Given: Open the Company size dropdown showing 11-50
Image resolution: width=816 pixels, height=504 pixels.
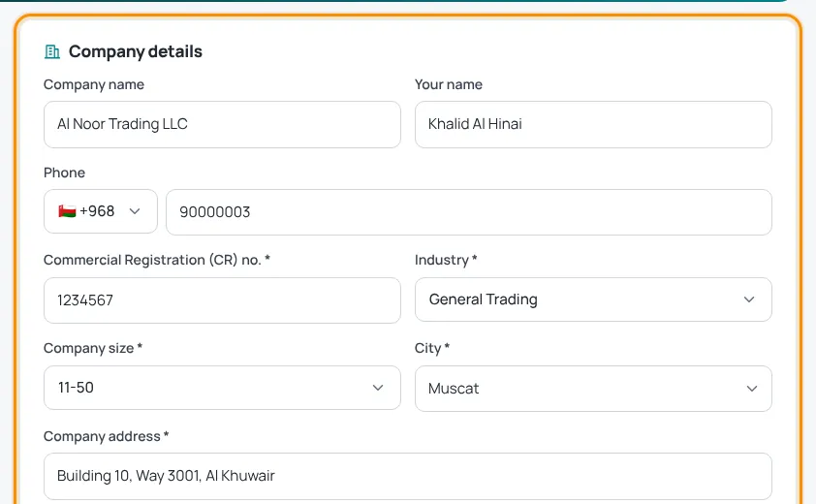Looking at the screenshot, I should [222, 388].
